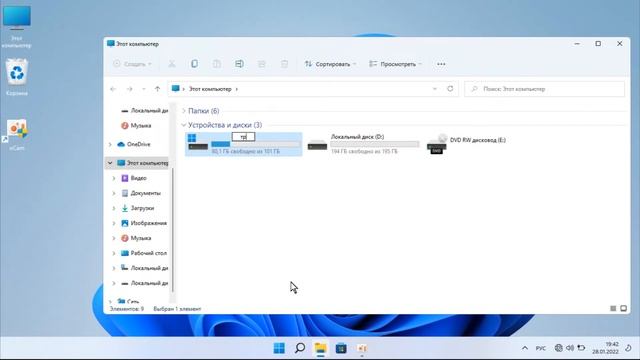
Task: Select Видео in navigation pane
Action: [134, 178]
